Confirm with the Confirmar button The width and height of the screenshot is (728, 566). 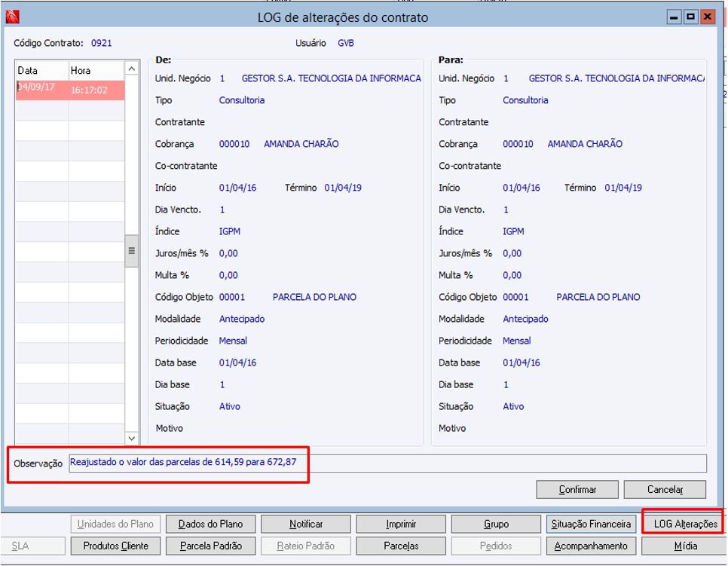[577, 489]
